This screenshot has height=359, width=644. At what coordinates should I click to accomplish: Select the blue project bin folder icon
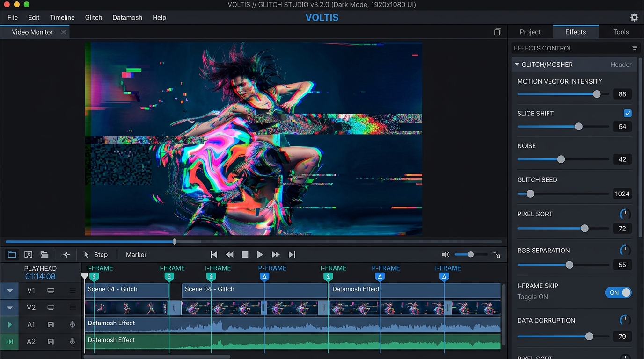tap(12, 255)
